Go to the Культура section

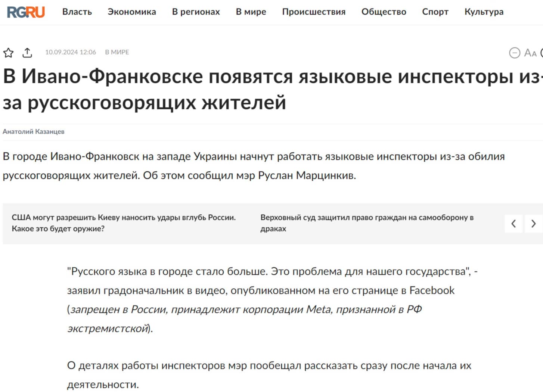click(x=484, y=12)
